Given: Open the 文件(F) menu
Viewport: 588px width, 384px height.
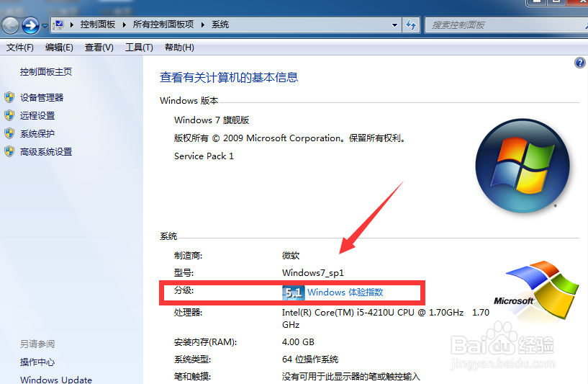Looking at the screenshot, I should pos(20,48).
